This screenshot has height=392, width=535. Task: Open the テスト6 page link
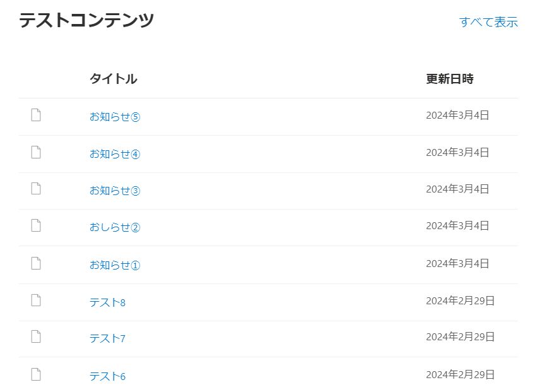[107, 376]
